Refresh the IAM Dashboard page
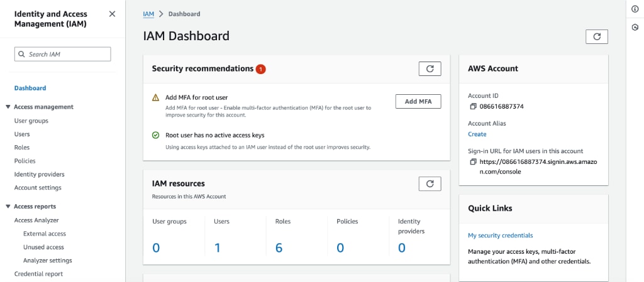This screenshot has width=644, height=282. [596, 36]
